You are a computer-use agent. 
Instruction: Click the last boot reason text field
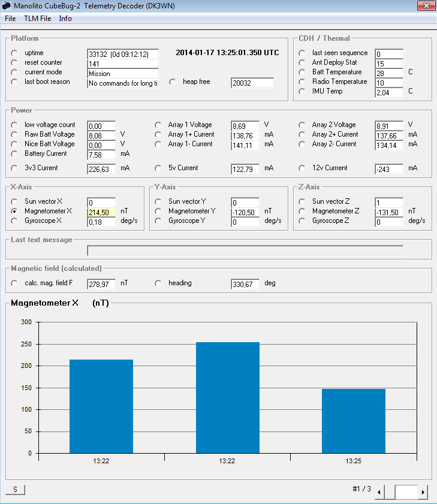123,83
